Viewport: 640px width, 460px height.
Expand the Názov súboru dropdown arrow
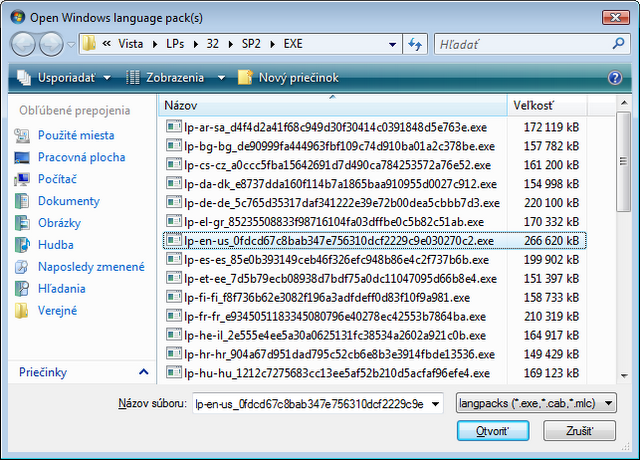point(436,404)
